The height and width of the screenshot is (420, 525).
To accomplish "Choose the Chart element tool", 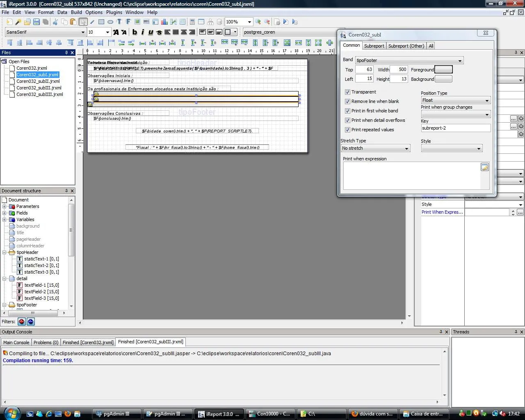I will (x=164, y=22).
